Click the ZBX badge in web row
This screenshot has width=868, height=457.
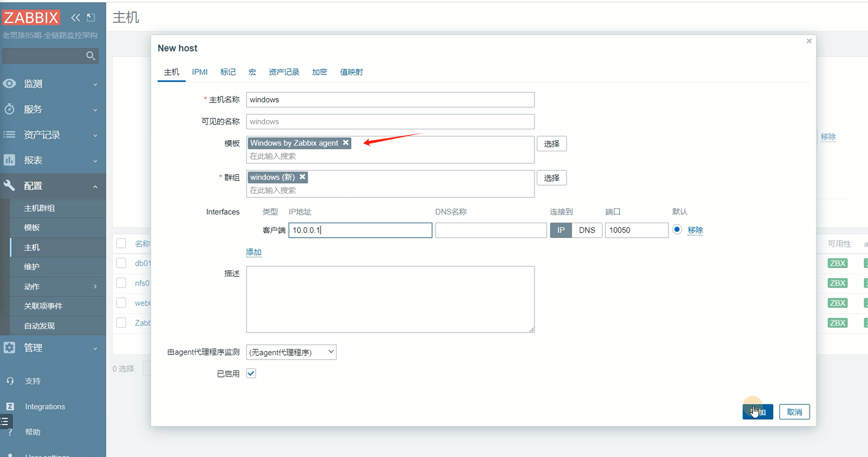(837, 303)
